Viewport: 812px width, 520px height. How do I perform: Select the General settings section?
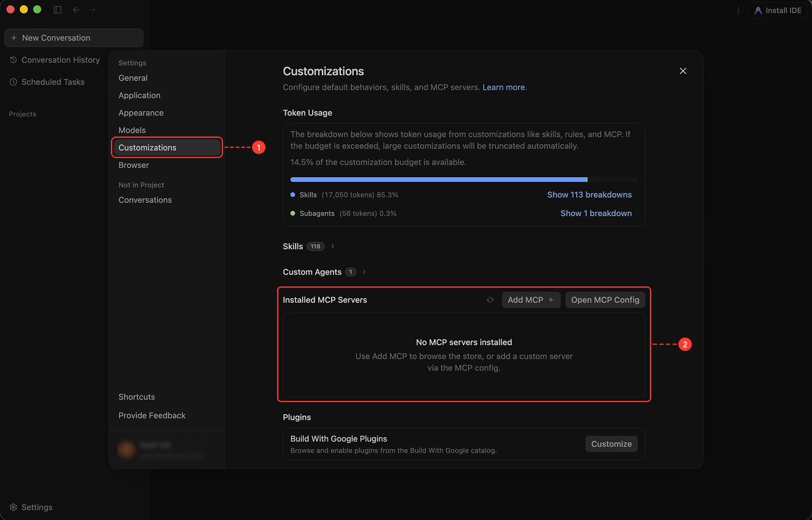point(133,78)
